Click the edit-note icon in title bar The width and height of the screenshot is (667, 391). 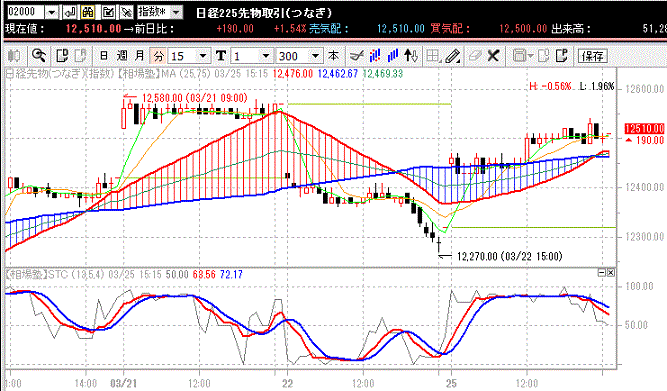[108, 12]
